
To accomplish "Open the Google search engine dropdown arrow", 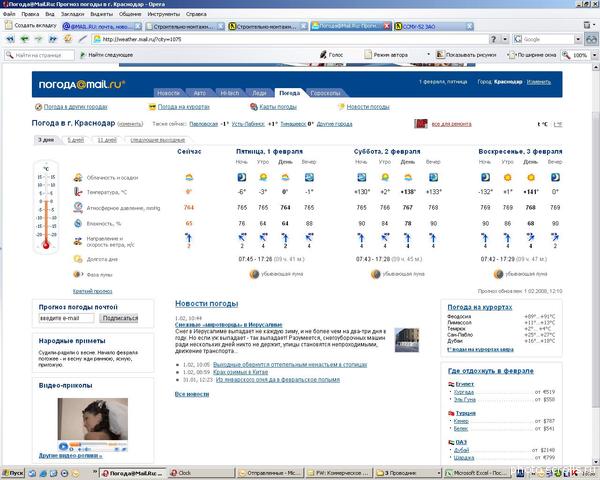I will coord(578,39).
